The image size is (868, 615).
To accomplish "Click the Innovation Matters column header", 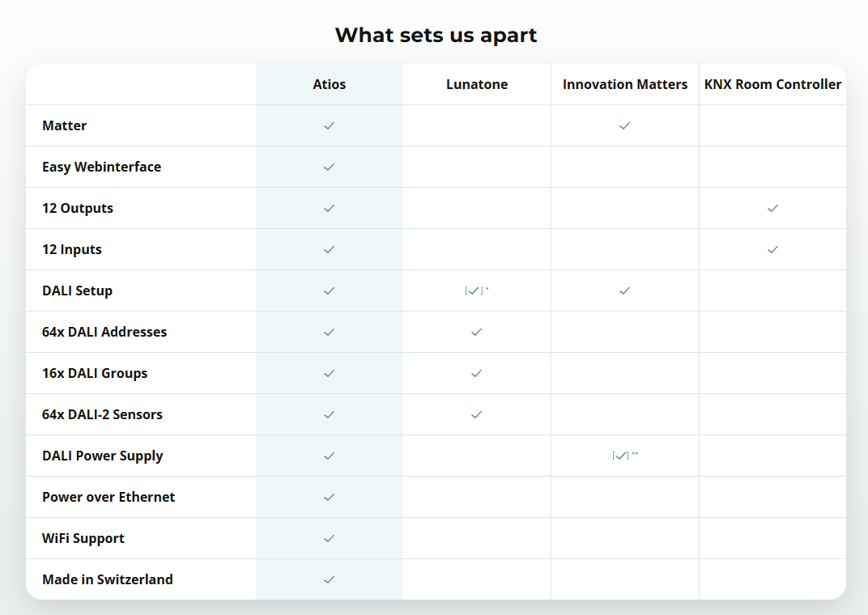I will (625, 84).
